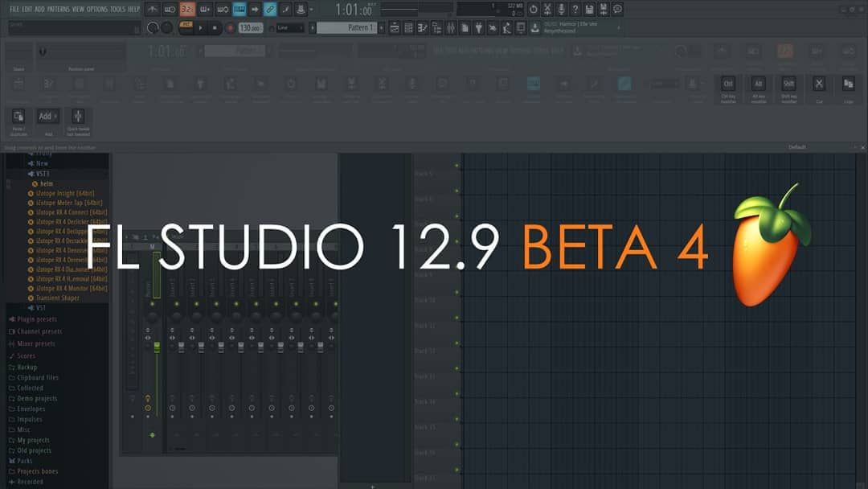Open the EDIT menu
This screenshot has height=489, width=868.
click(27, 9)
